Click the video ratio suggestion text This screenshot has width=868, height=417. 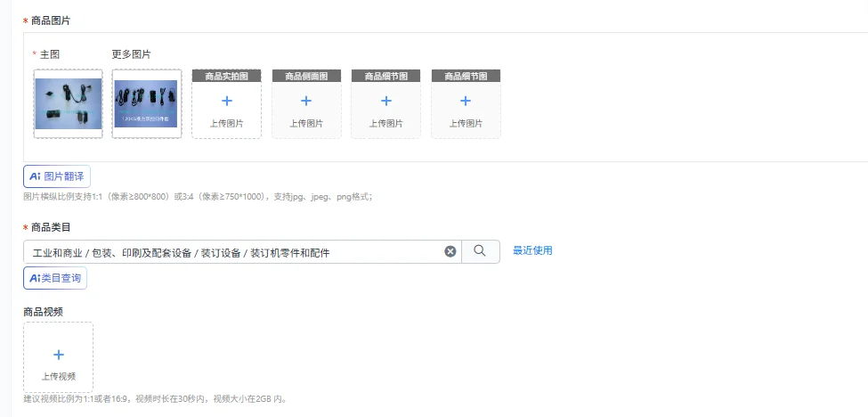pos(156,398)
